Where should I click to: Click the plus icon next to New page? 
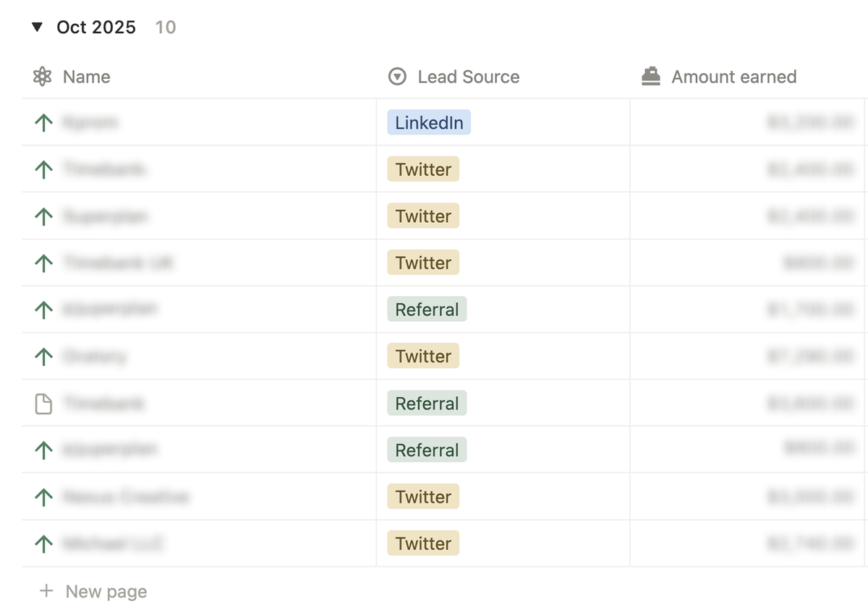pos(44,591)
